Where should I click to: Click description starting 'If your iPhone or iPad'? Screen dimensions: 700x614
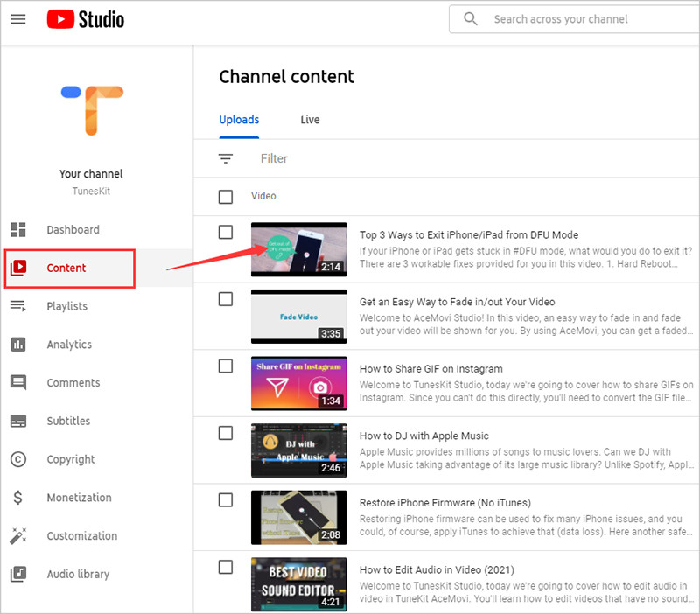526,257
